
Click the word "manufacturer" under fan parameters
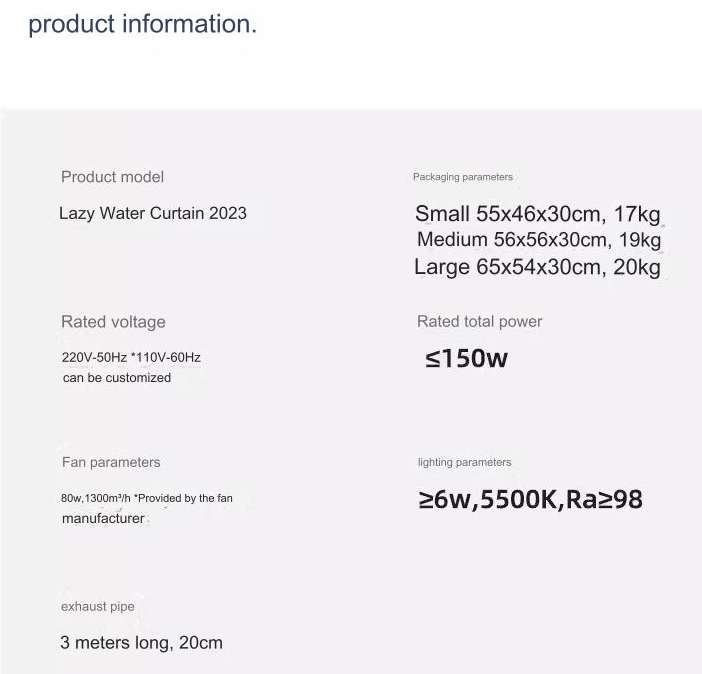click(103, 518)
